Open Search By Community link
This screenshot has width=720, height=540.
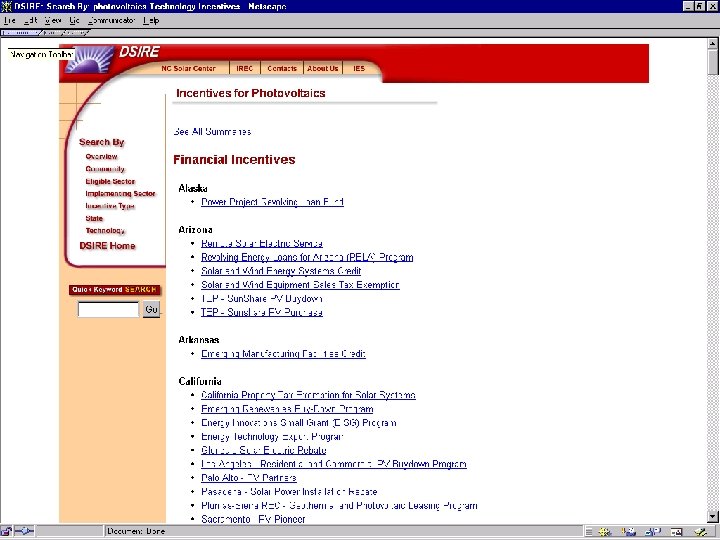(x=105, y=169)
